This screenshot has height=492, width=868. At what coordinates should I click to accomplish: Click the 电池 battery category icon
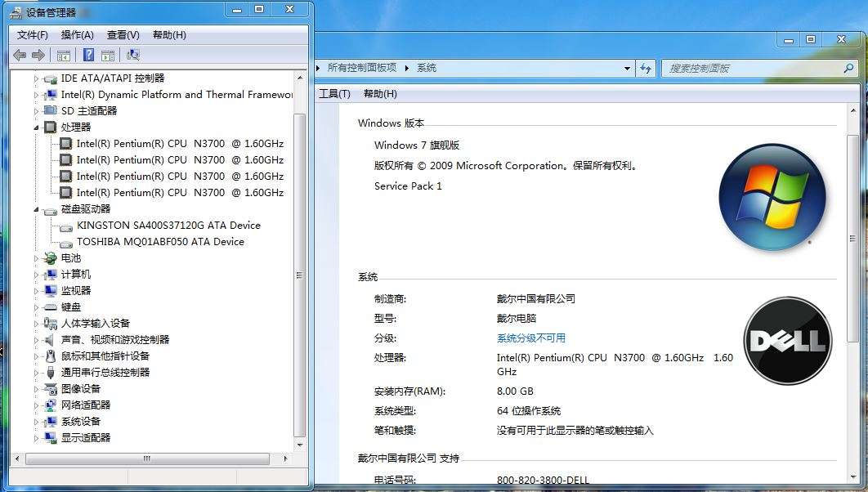tap(51, 258)
